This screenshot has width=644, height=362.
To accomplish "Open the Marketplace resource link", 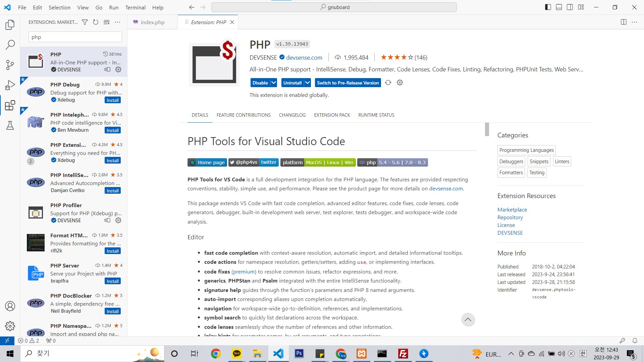I will click(x=512, y=209).
